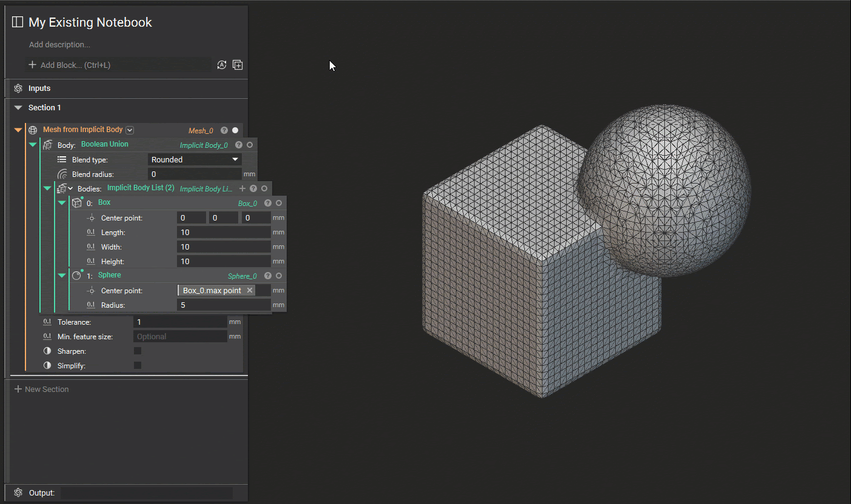
Task: Click the Min. feature size Optional field
Action: coord(180,337)
